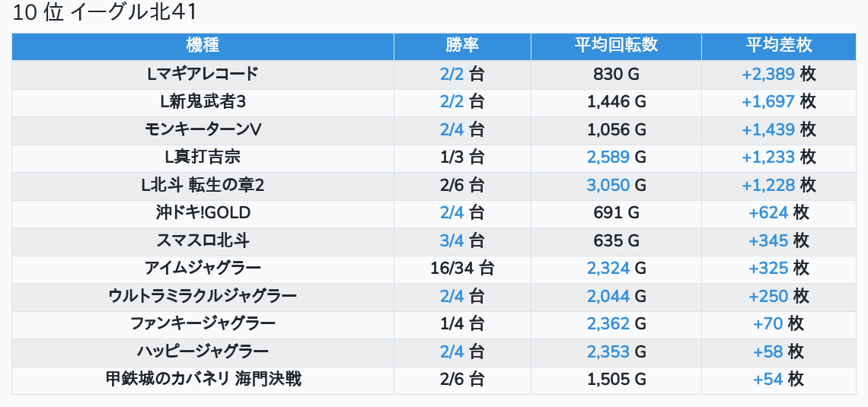This screenshot has width=868, height=407.
Task: Click the 16/34 台 win rate cell
Action: pyautogui.click(x=462, y=269)
